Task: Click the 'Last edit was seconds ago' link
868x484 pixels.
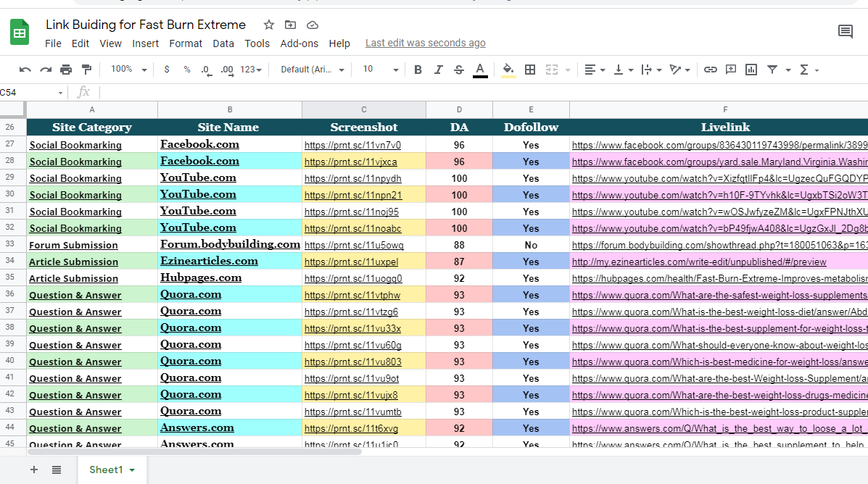Action: (x=425, y=43)
